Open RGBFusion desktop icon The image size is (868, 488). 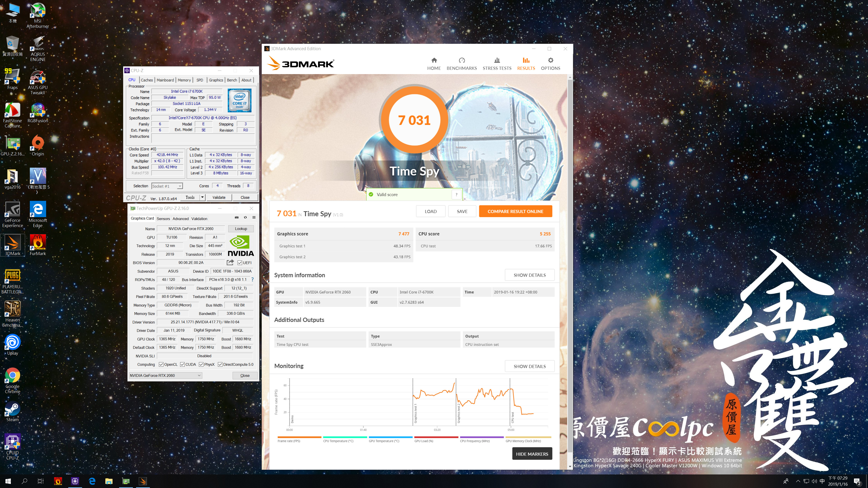tap(38, 113)
